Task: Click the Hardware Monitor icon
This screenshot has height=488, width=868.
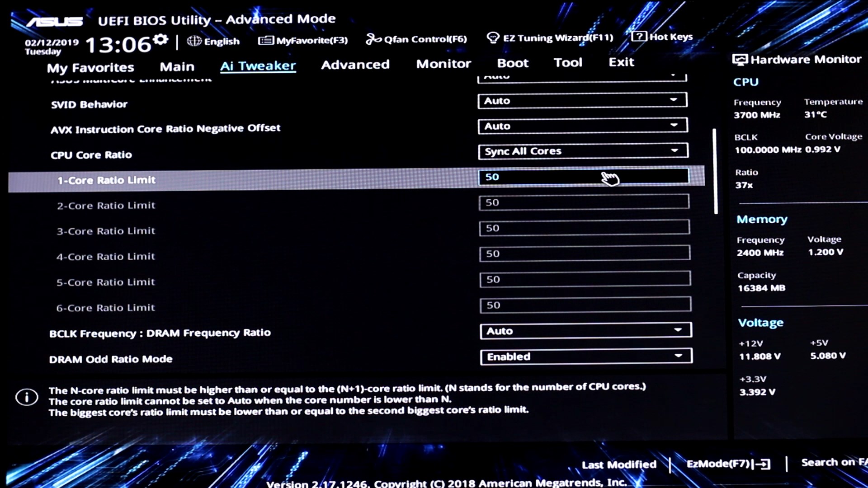Action: 740,60
